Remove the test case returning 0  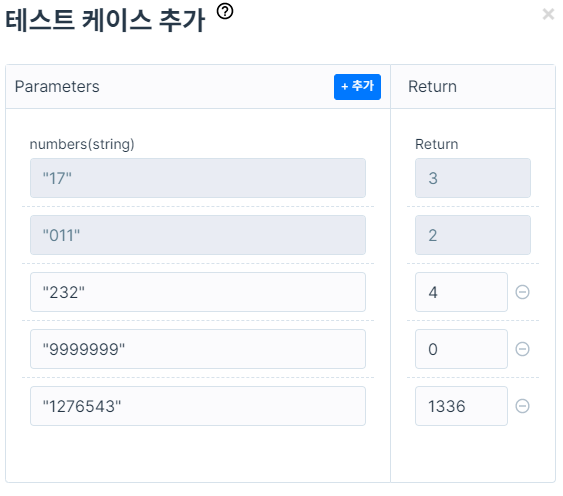(522, 349)
